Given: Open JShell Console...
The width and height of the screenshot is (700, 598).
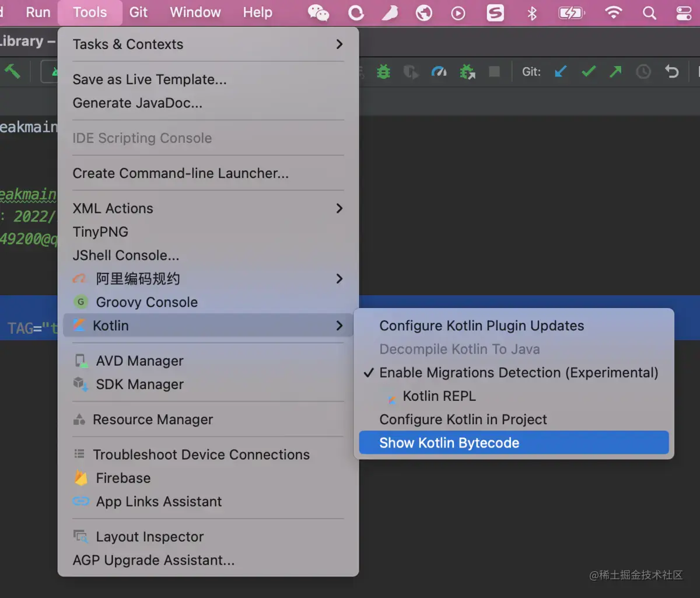Looking at the screenshot, I should coord(208,256).
